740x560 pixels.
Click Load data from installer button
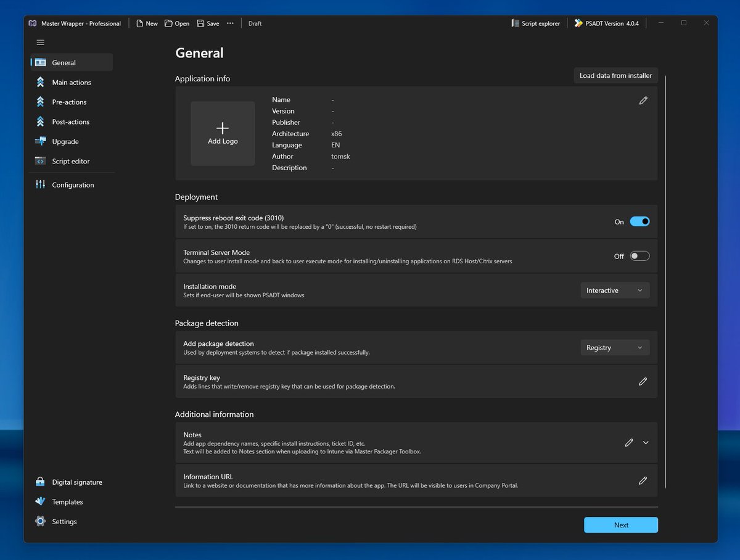point(615,75)
